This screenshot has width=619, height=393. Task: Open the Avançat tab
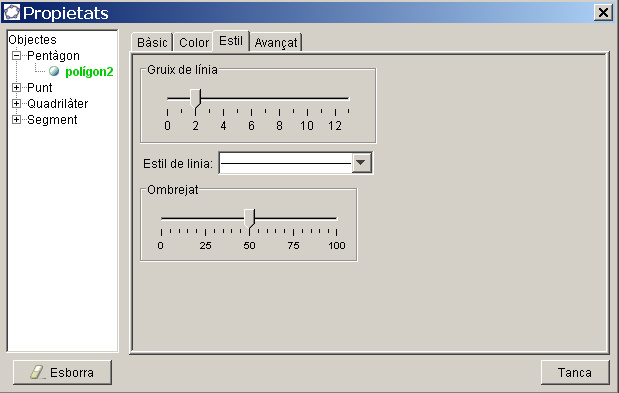click(276, 42)
